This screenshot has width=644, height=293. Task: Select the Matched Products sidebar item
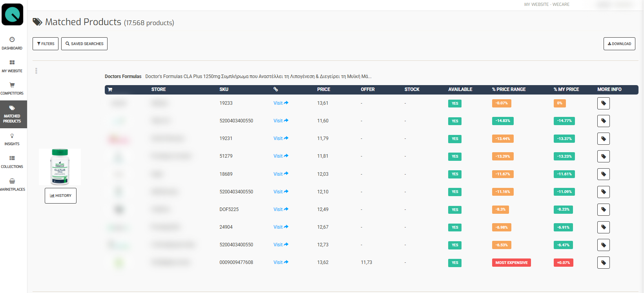[x=12, y=114]
